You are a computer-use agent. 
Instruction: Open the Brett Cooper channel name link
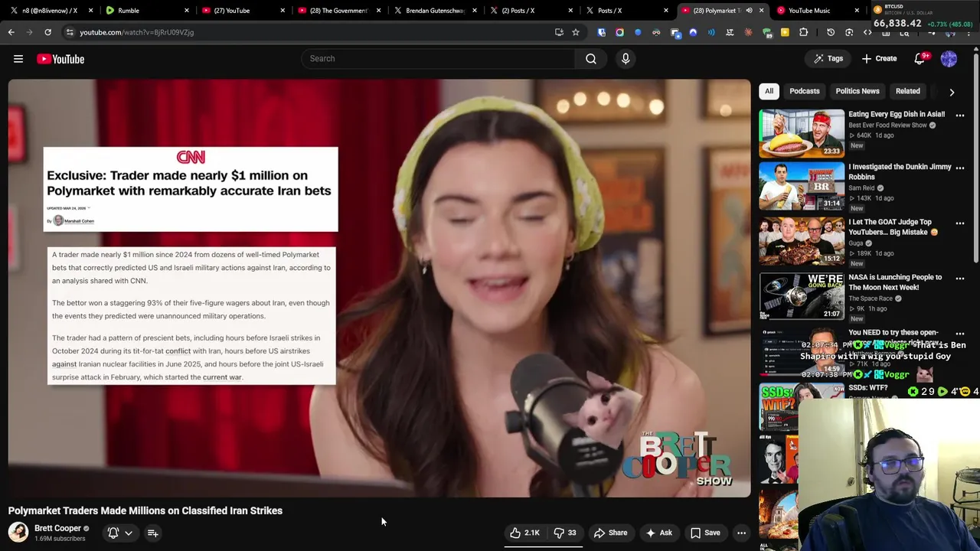[x=57, y=528]
